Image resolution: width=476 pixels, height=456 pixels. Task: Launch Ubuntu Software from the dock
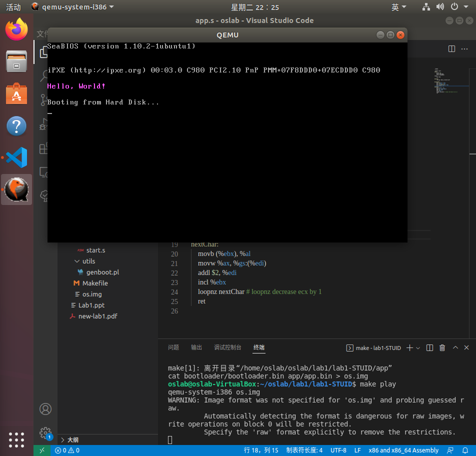pos(16,93)
